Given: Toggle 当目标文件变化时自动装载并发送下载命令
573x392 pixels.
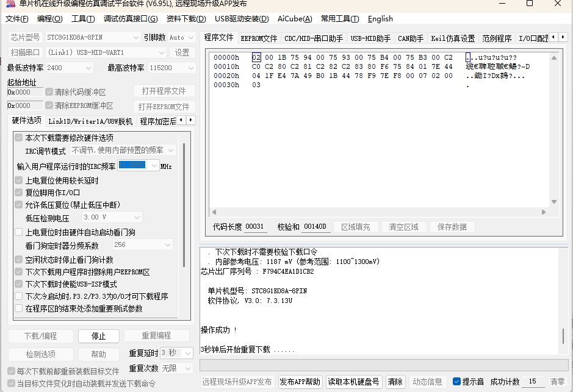Looking at the screenshot, I should (12, 383).
